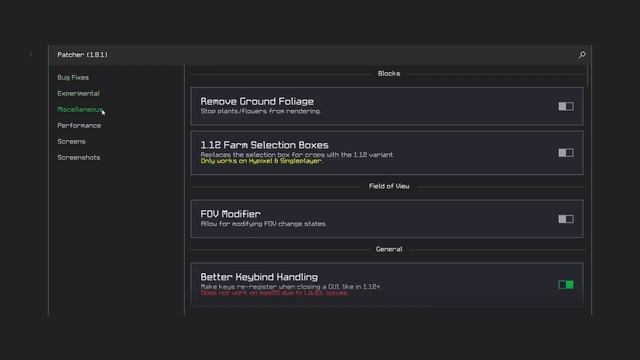Click the settings list scrollbar
The image size is (640, 360).
coord(588,76)
